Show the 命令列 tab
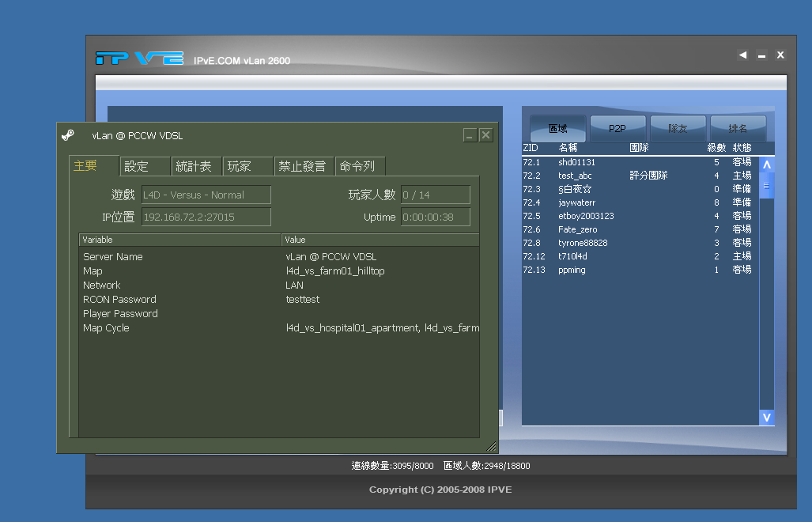 pos(356,166)
